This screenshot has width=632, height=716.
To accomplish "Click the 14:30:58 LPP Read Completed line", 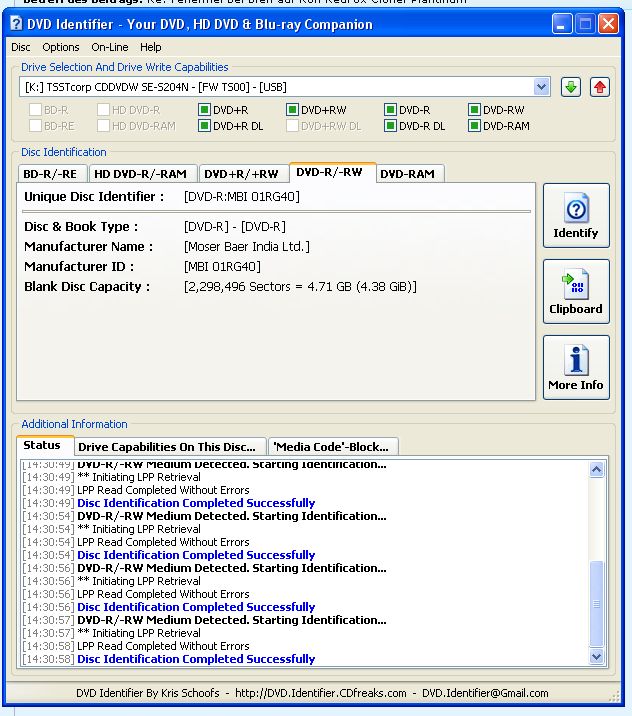I will 136,646.
